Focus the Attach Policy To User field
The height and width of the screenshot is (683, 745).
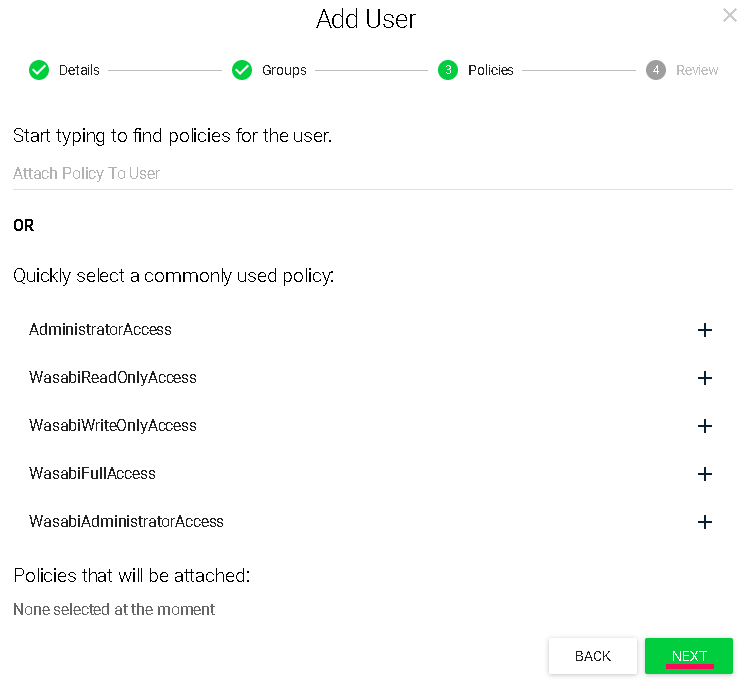(x=372, y=174)
